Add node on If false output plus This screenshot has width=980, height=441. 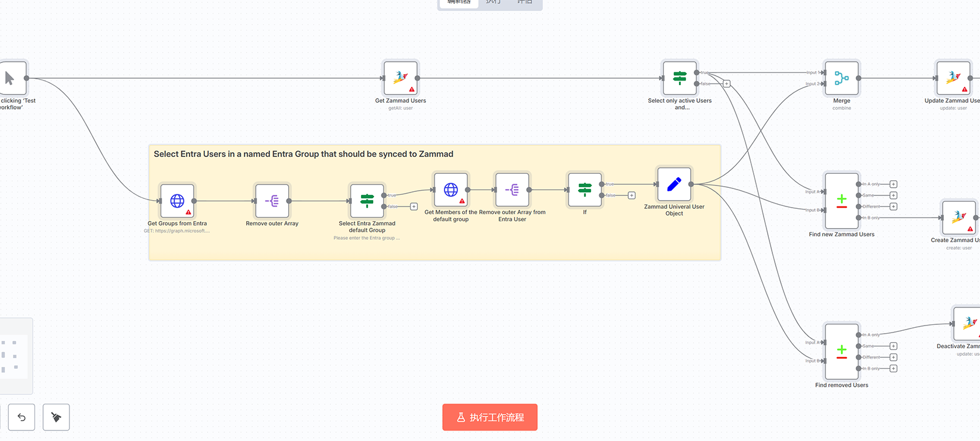631,195
